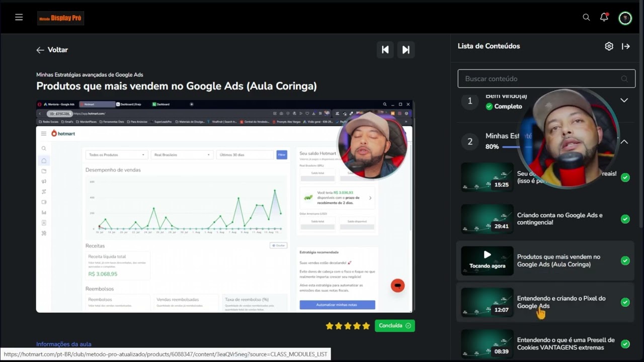Click the green check beside Completo
The image size is (644, 362).
[489, 107]
